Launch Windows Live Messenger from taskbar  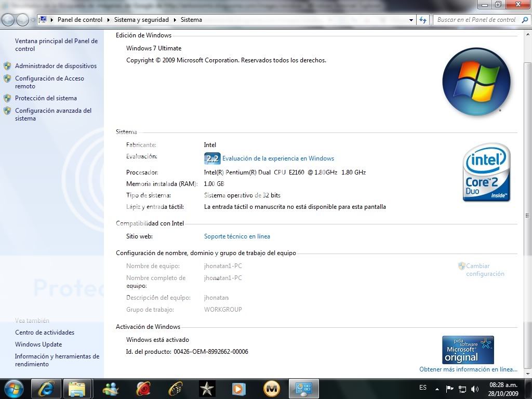(x=111, y=389)
